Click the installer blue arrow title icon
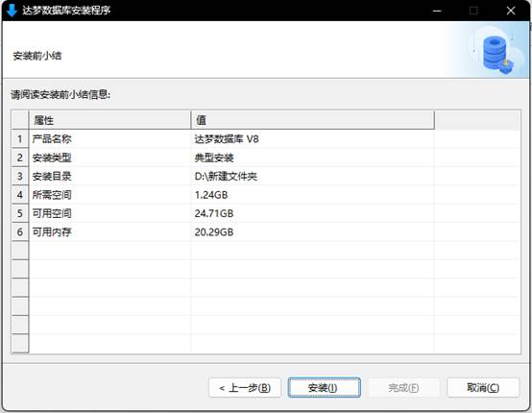 point(12,11)
